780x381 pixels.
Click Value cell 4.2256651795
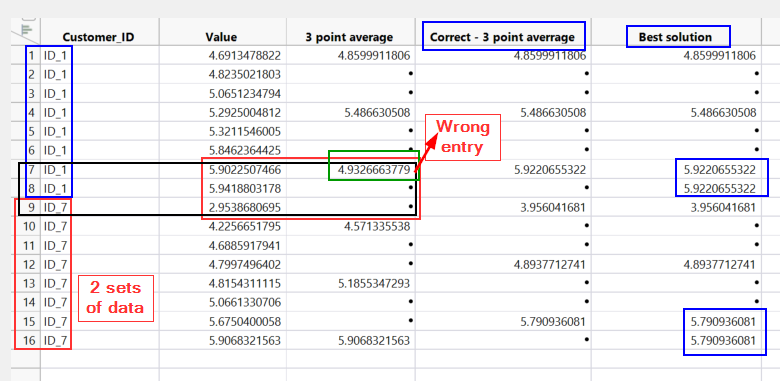[245, 227]
